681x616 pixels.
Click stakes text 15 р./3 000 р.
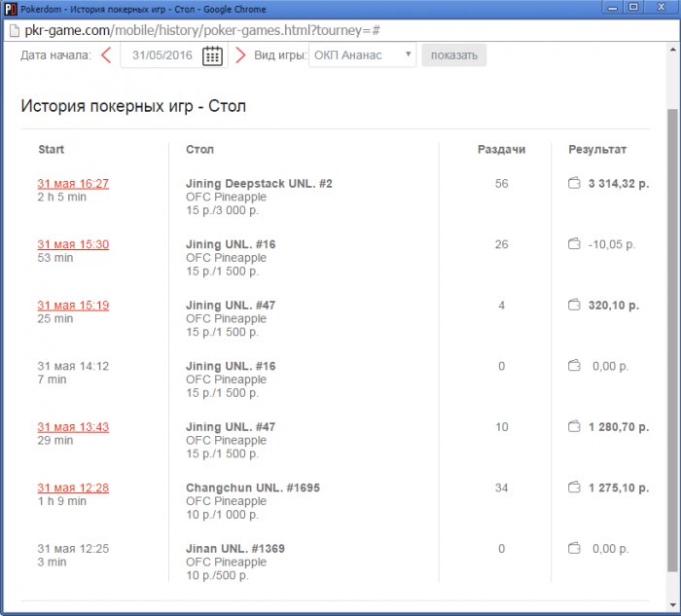[x=222, y=210]
